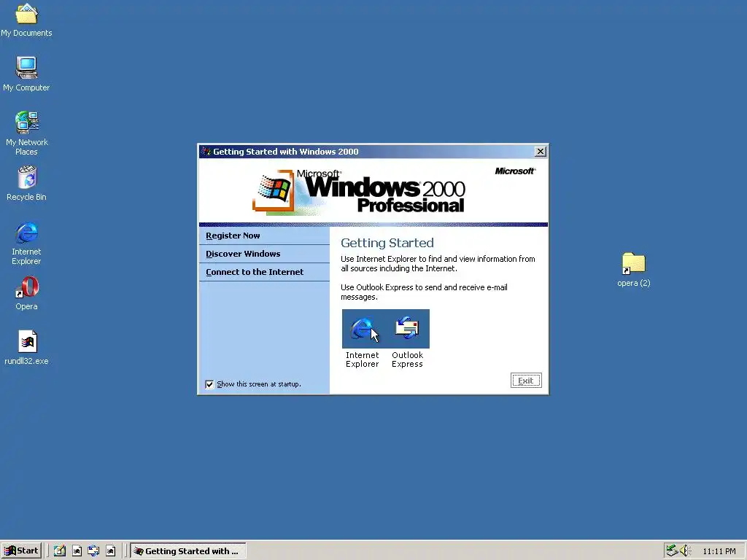Launch Internet Explorer from Getting Started panel
The height and width of the screenshot is (560, 747).
point(362,329)
